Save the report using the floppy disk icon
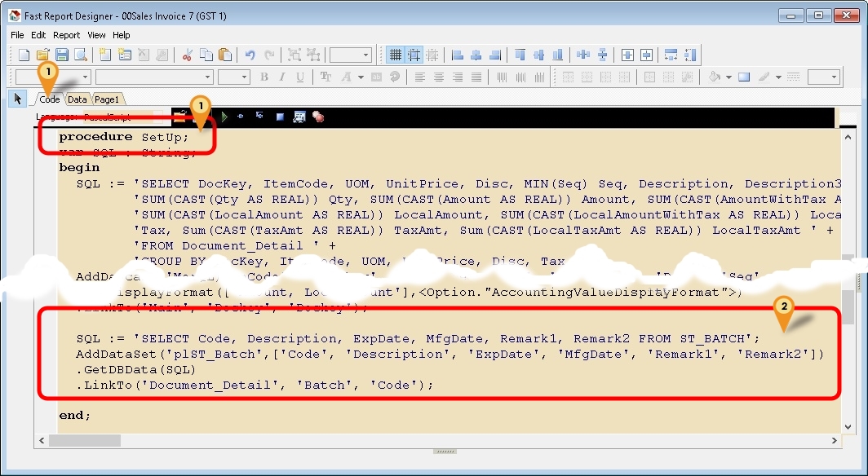The height and width of the screenshot is (476, 868). (61, 55)
